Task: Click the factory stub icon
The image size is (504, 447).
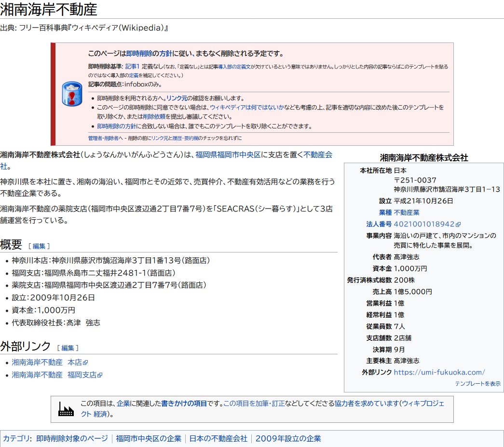Action: pos(66,409)
